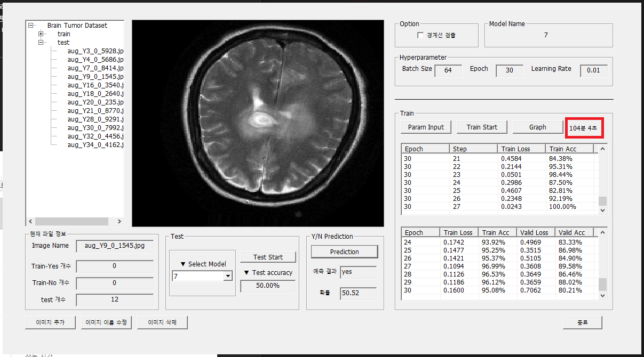Select file aug_Y32_0_4456 in tree
Viewport: 644px width, 357px height.
point(96,136)
